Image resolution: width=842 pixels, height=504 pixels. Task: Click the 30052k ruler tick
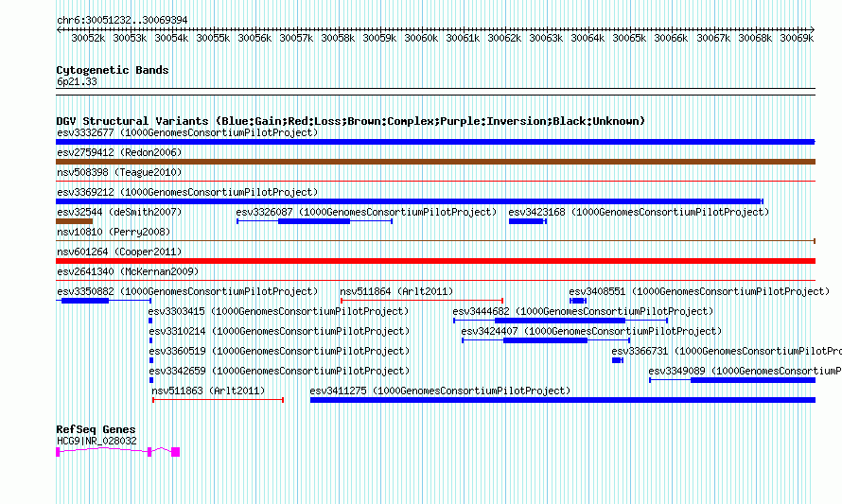88,38
